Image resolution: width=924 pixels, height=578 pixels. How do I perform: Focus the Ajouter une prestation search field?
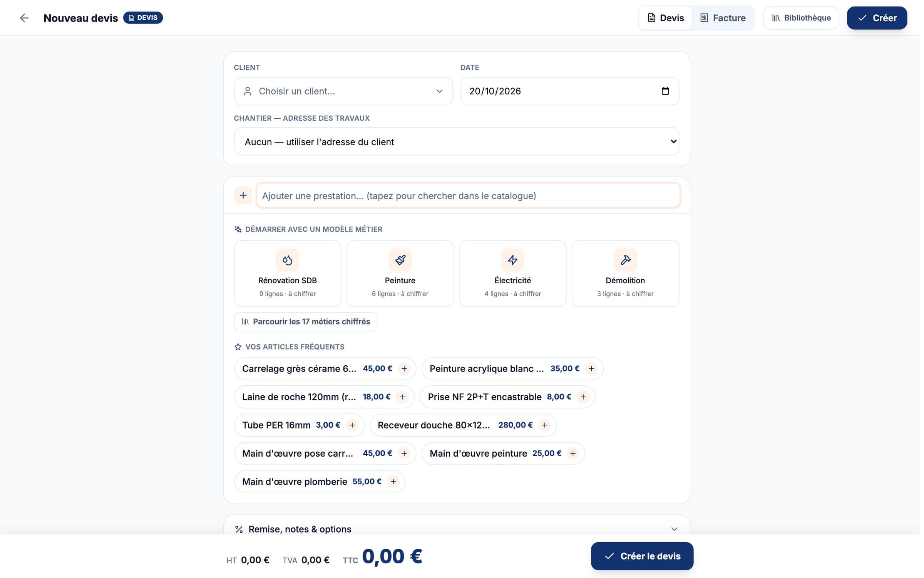pos(468,195)
